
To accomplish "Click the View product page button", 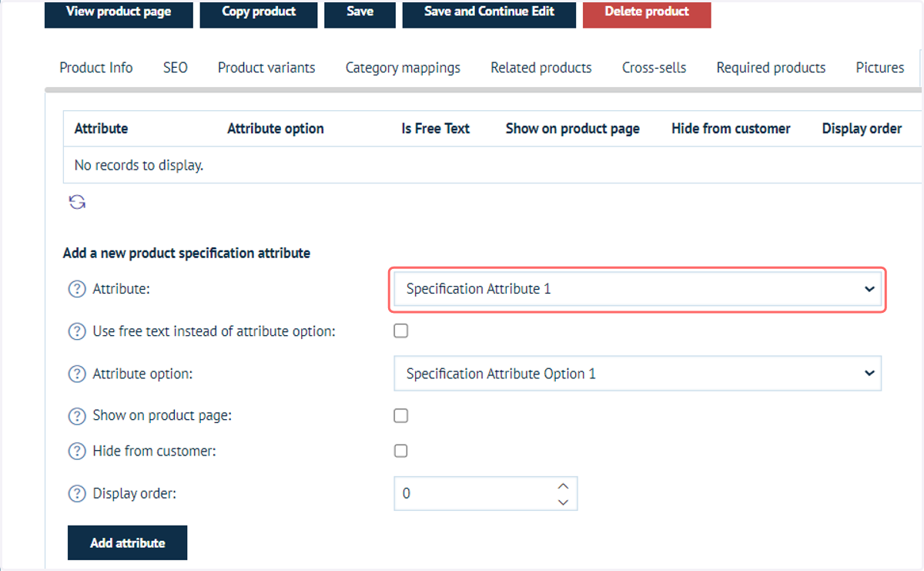I will pos(119,13).
